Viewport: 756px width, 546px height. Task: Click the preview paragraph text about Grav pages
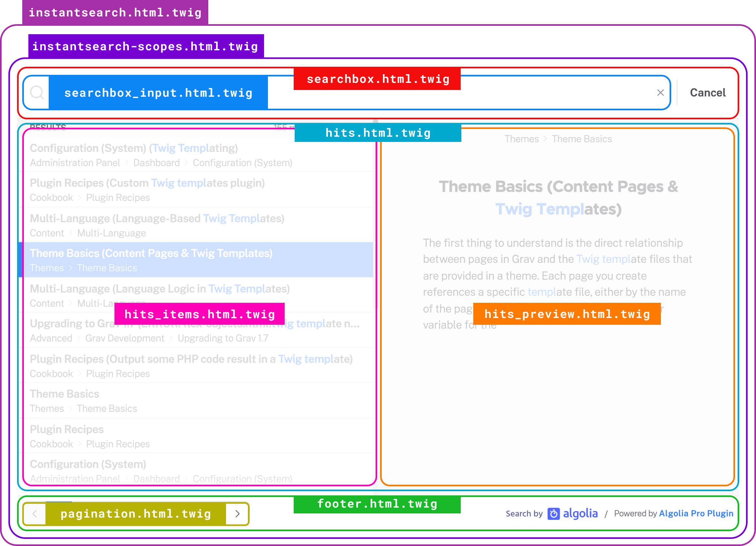(557, 283)
